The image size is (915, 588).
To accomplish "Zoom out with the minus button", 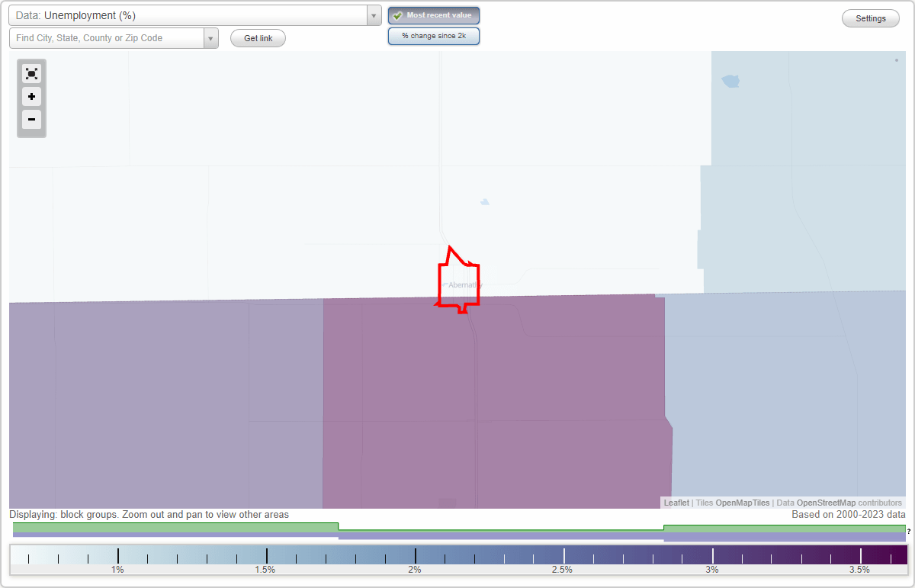I will 31,119.
